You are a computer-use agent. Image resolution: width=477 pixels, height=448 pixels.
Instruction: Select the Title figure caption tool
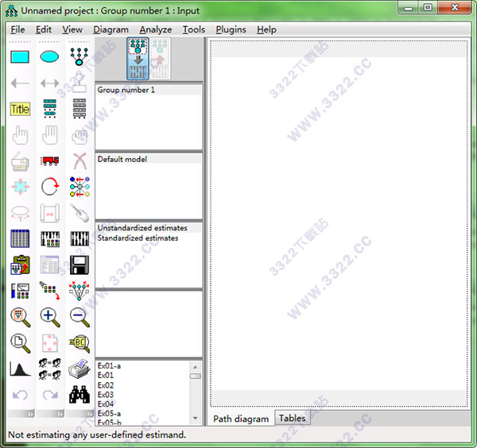pyautogui.click(x=20, y=109)
